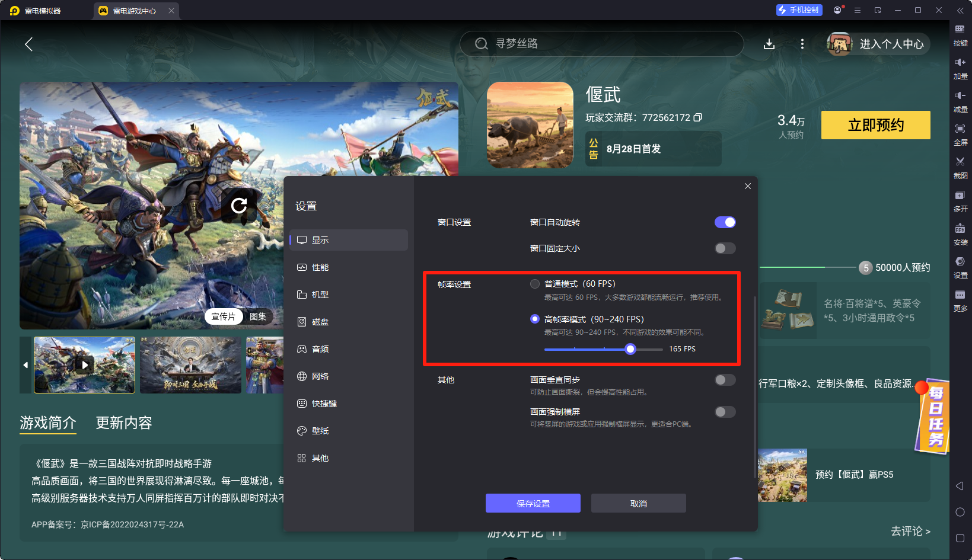This screenshot has height=560, width=972.
Task: Tap the Android home circle button
Action: click(x=960, y=512)
